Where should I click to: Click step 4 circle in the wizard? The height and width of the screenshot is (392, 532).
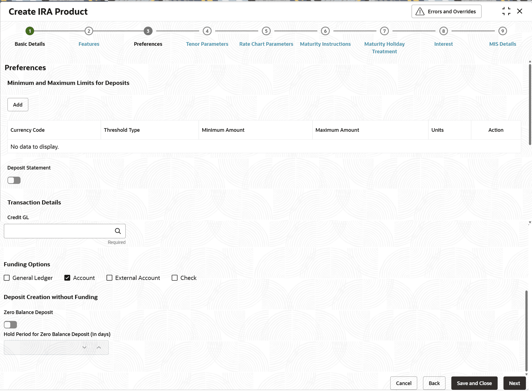(207, 31)
